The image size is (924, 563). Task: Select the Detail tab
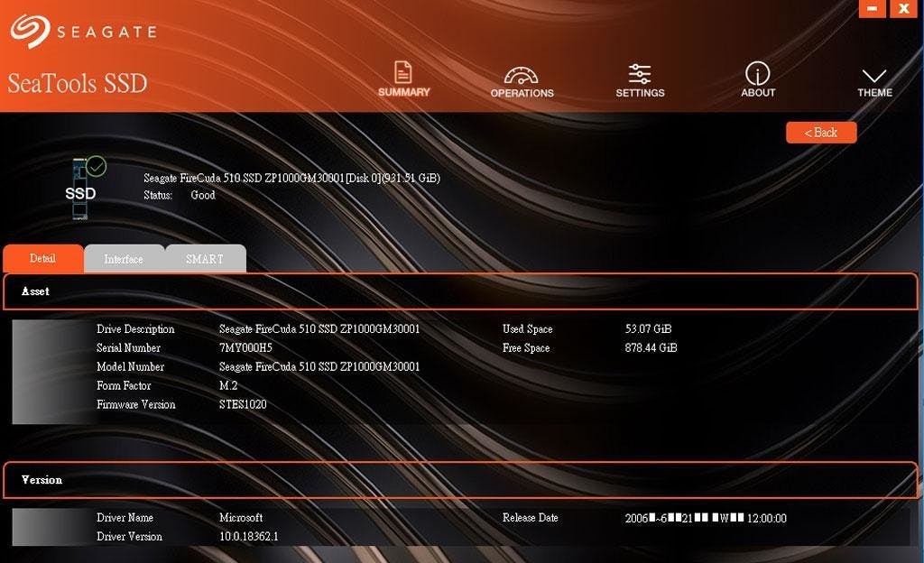tap(43, 259)
